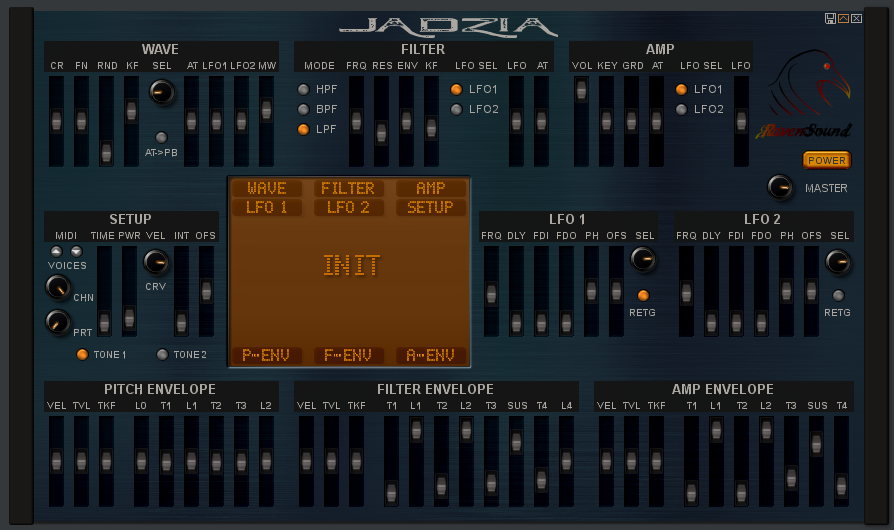
Task: Click the INIT preset name on display
Action: click(x=351, y=266)
